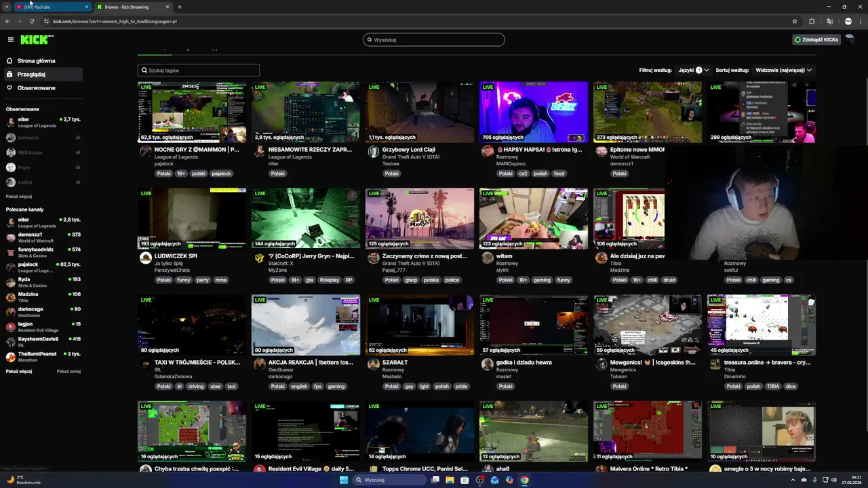Focus the Wyszukaj search field on Kick
The image size is (868, 488).
coord(434,40)
